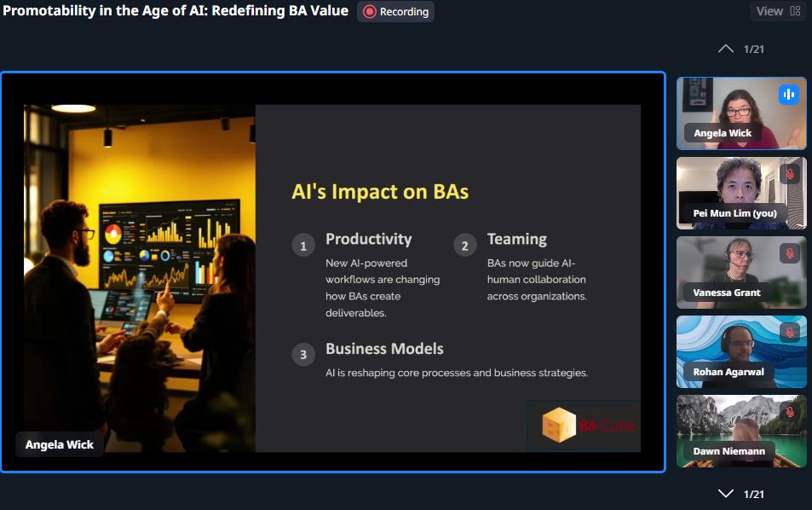Click the BA-Cube logo on the slide

pyautogui.click(x=588, y=425)
